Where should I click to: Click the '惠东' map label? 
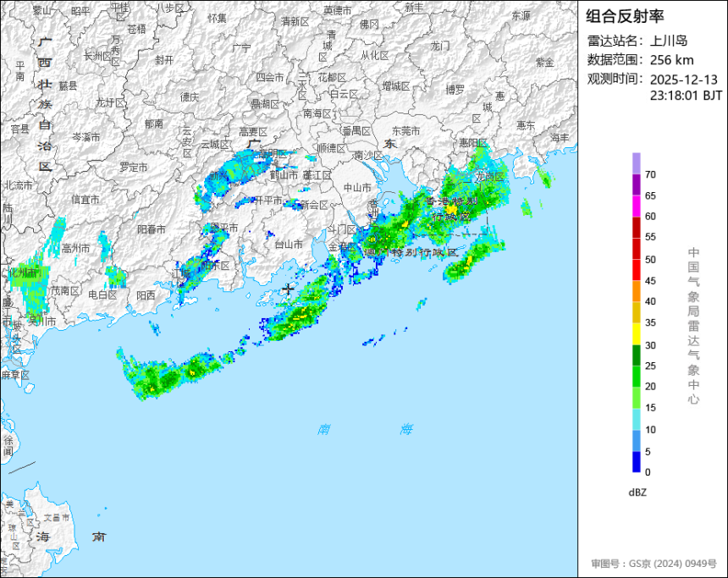coord(526,125)
